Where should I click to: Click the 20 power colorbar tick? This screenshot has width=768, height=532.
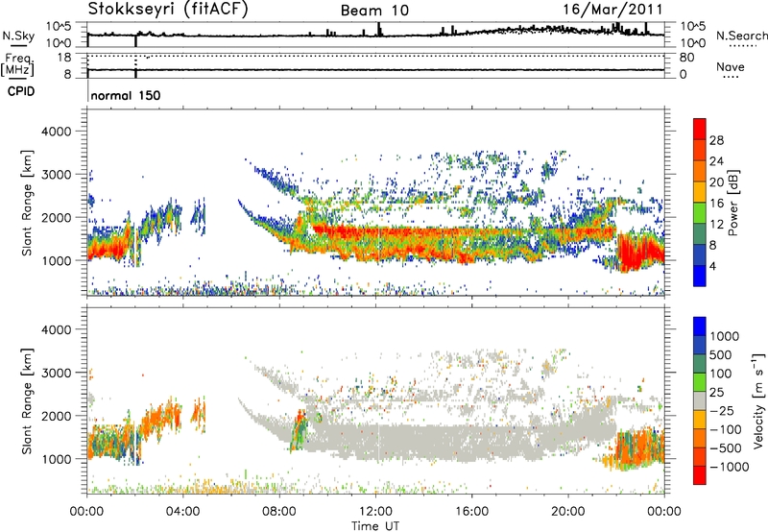pyautogui.click(x=716, y=182)
